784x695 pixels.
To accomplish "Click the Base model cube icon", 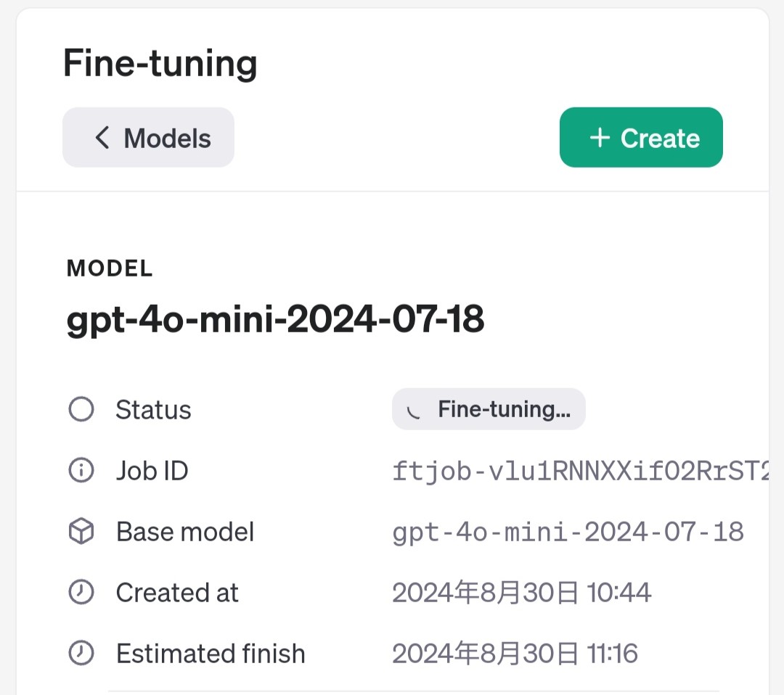I will click(x=81, y=532).
